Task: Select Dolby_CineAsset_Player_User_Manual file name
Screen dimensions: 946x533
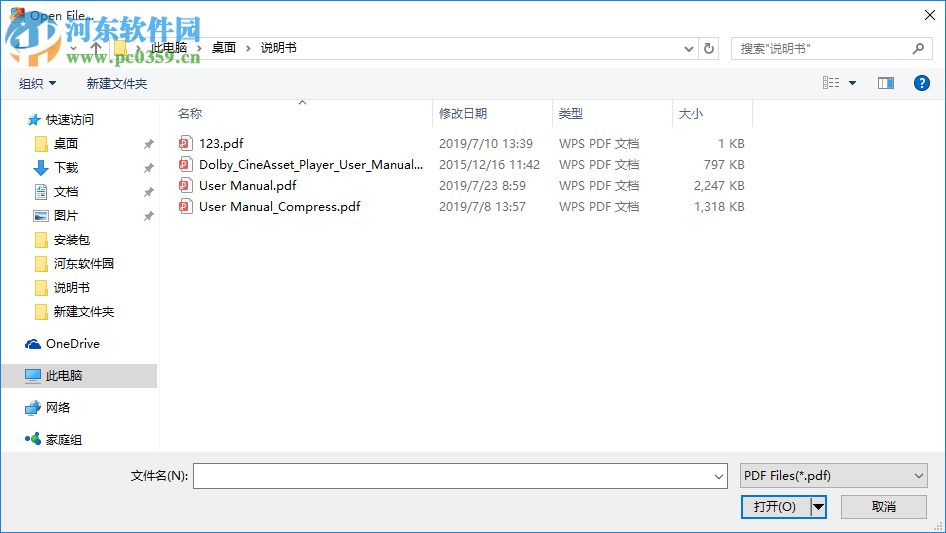Action: (311, 164)
